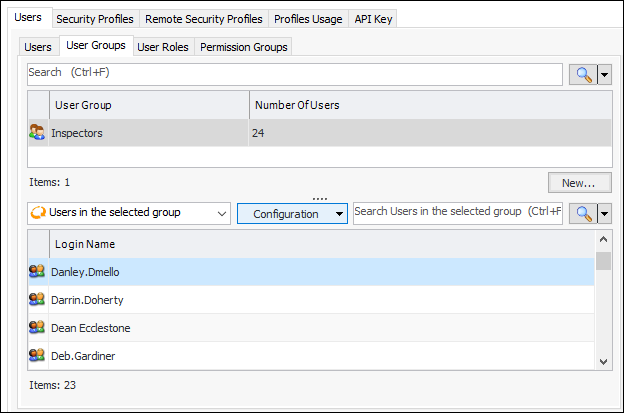Sort by the Number Of Users column header
Viewport: 624px width, 413px height.
coord(428,105)
